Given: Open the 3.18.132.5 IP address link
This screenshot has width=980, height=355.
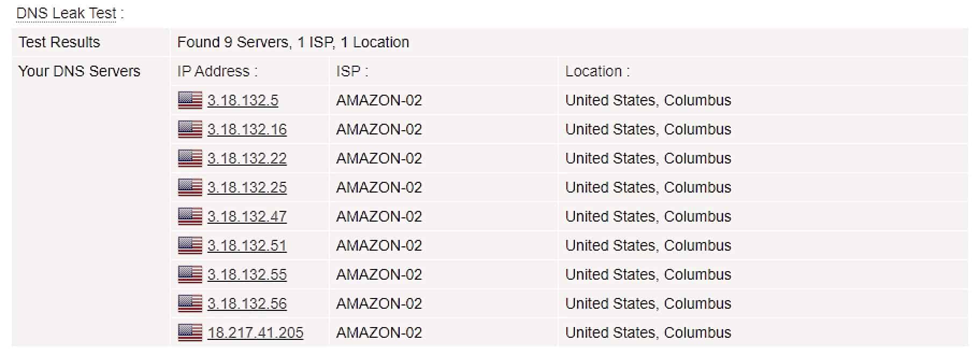Looking at the screenshot, I should click(243, 101).
